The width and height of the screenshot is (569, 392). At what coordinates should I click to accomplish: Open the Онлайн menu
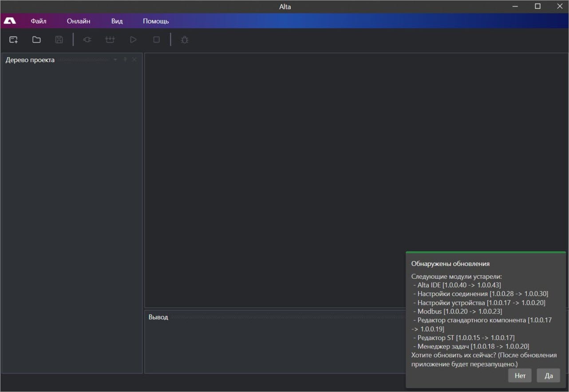79,21
